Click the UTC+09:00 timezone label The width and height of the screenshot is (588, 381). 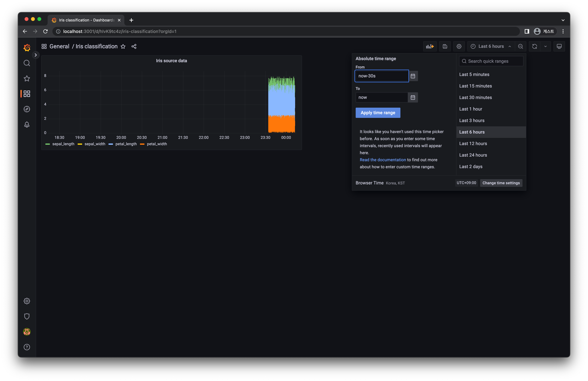466,183
